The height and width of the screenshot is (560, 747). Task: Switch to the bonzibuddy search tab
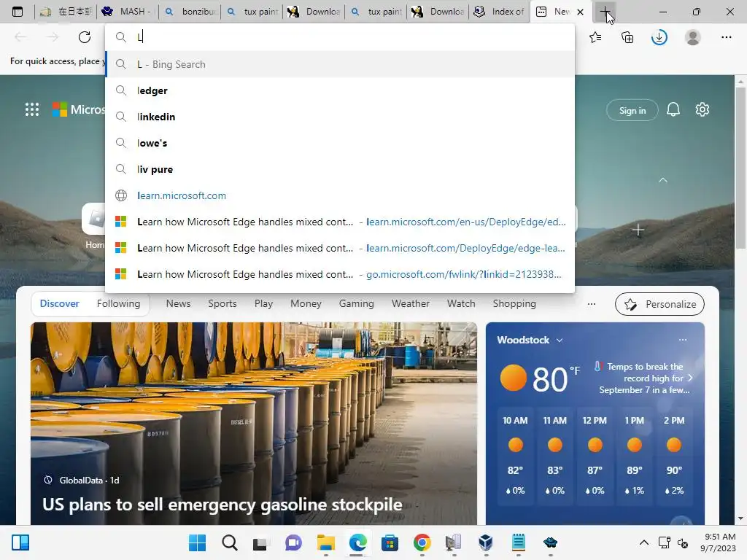(x=190, y=12)
